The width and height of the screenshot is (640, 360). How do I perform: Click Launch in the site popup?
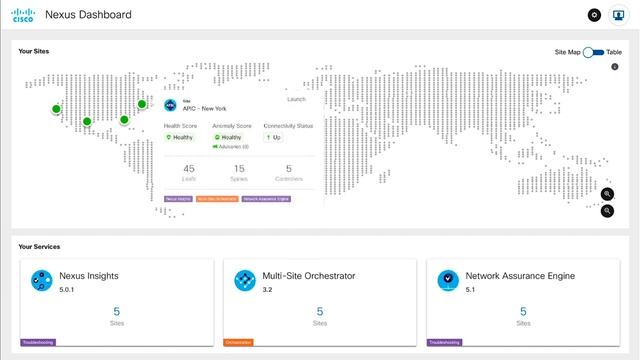(296, 99)
